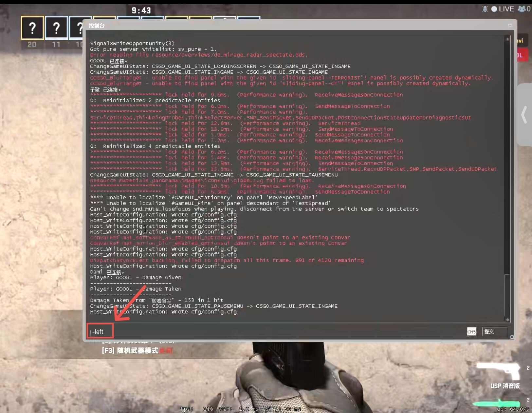Screen dimensions: 532x413
Task: Click the line 'SignalXWriteOpportunity(3)'
Action: click(x=132, y=43)
